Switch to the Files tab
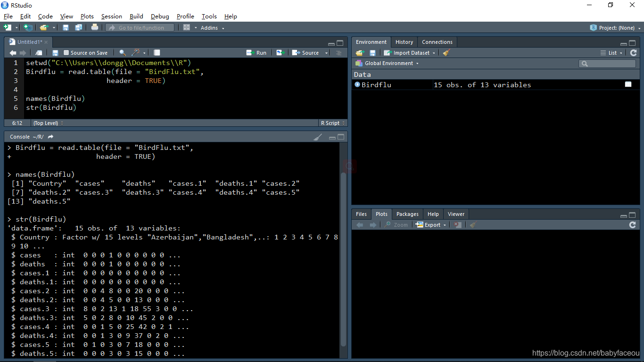Image resolution: width=644 pixels, height=362 pixels. pyautogui.click(x=361, y=214)
